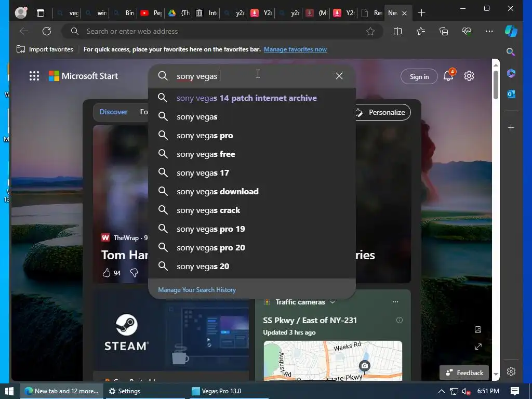The height and width of the screenshot is (399, 532).
Task: Click the address bar field
Action: point(222,31)
